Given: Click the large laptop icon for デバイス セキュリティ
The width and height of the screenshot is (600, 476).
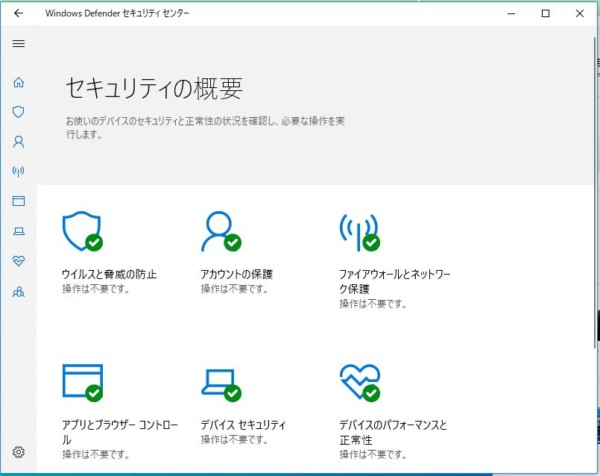Looking at the screenshot, I should click(221, 385).
